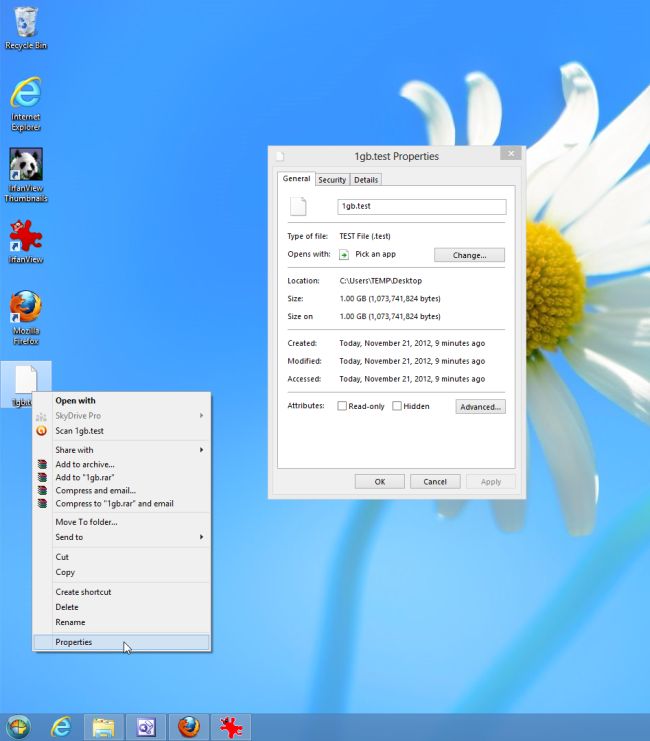The image size is (650, 741).
Task: Select the Internet Explorer desktop icon
Action: click(x=26, y=104)
